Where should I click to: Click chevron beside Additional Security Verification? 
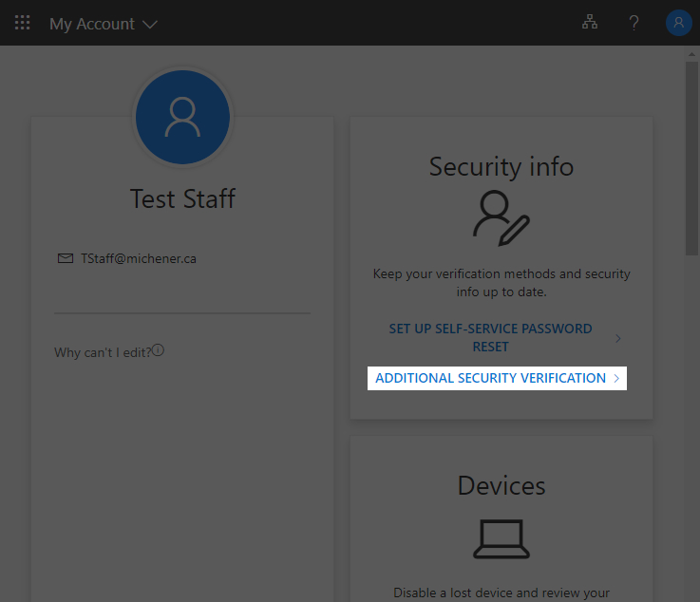(x=616, y=379)
